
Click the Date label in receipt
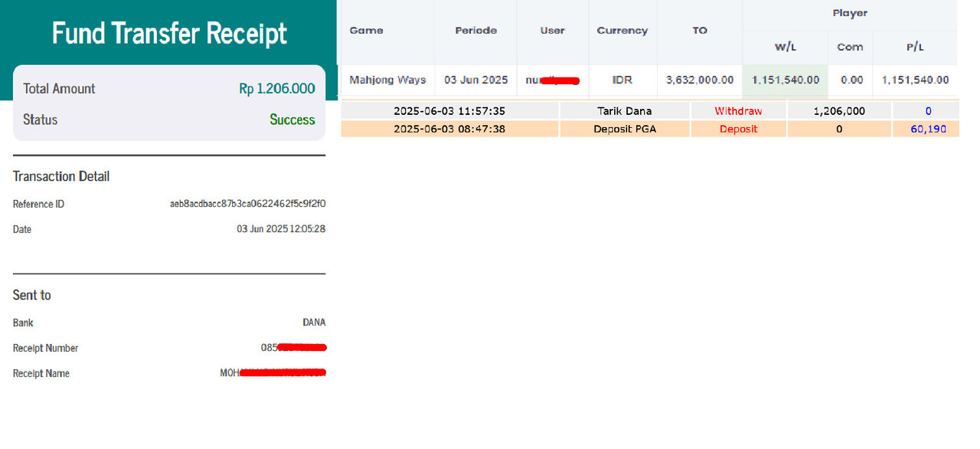pos(22,229)
